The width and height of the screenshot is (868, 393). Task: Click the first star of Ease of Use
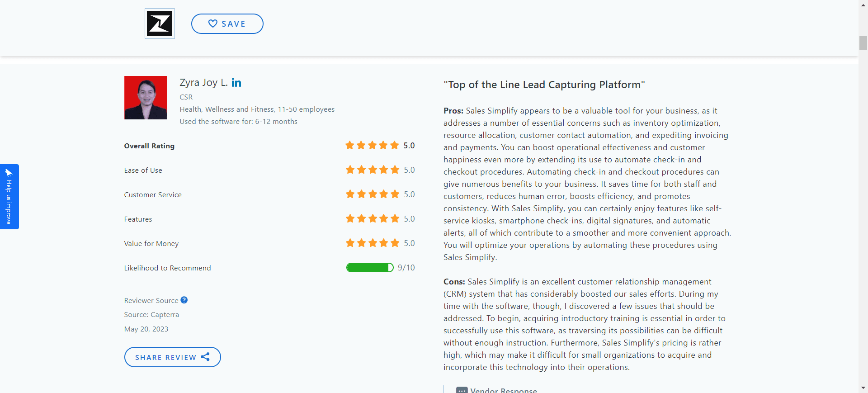(350, 170)
